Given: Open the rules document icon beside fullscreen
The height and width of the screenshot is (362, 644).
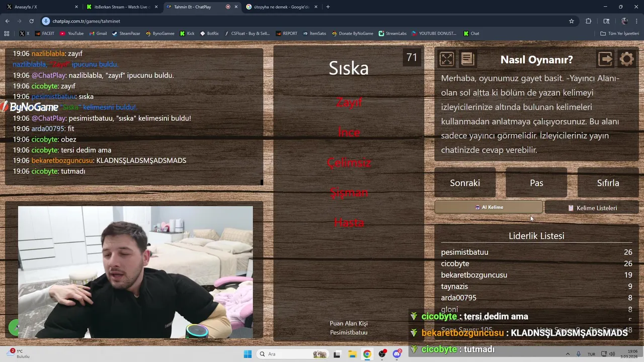Looking at the screenshot, I should point(467,59).
